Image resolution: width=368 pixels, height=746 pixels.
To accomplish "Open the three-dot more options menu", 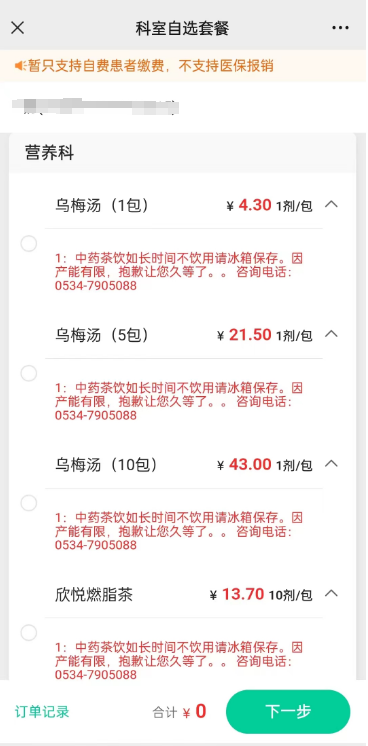I will tap(340, 28).
